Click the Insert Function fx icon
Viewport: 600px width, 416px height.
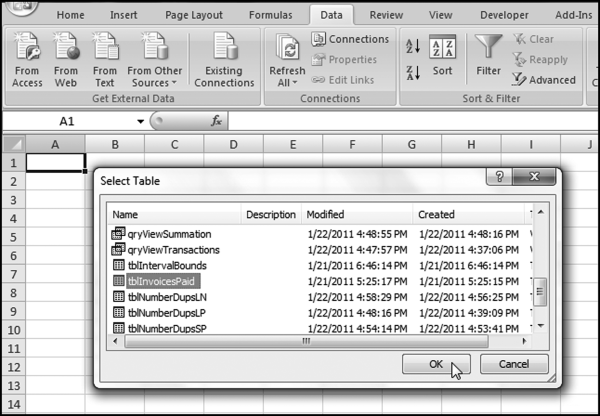tap(216, 121)
